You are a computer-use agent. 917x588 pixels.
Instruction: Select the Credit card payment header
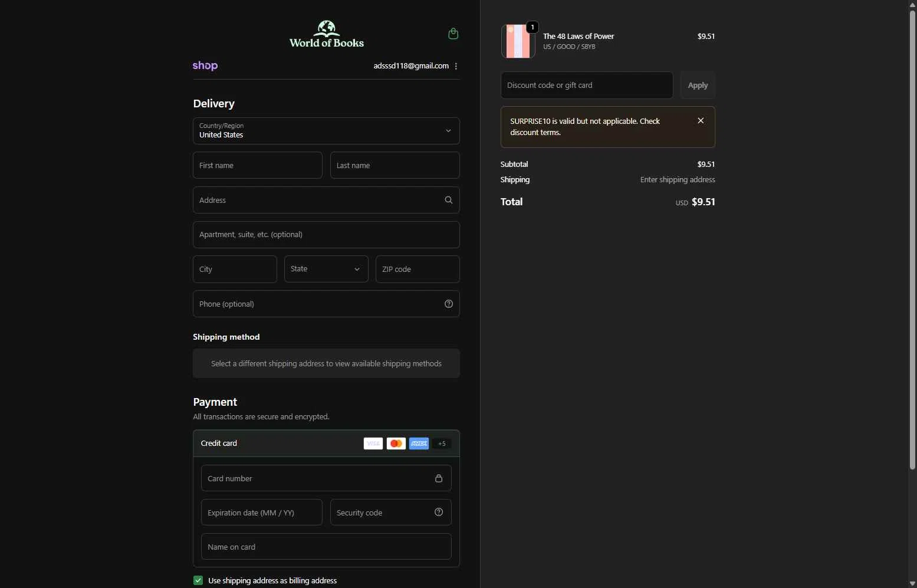326,444
